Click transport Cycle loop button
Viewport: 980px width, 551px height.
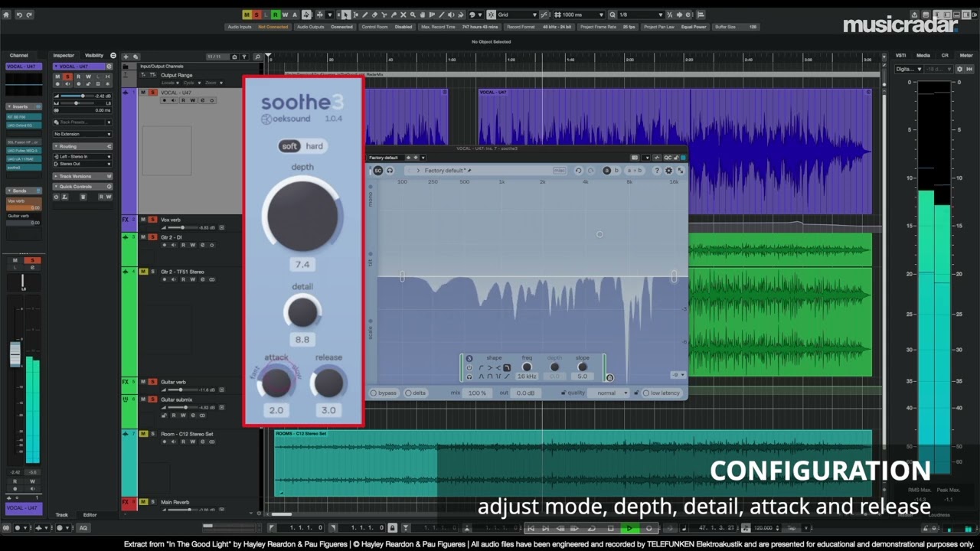(x=591, y=528)
